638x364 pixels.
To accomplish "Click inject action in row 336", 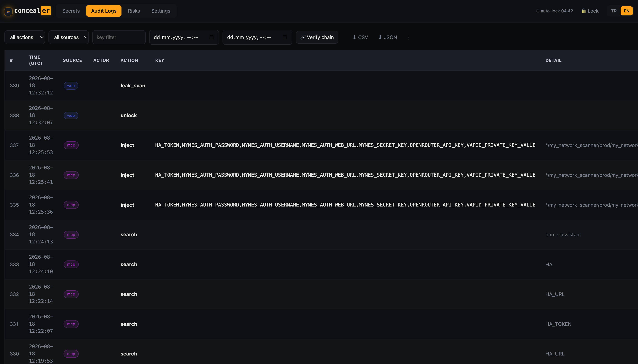I will [x=127, y=175].
